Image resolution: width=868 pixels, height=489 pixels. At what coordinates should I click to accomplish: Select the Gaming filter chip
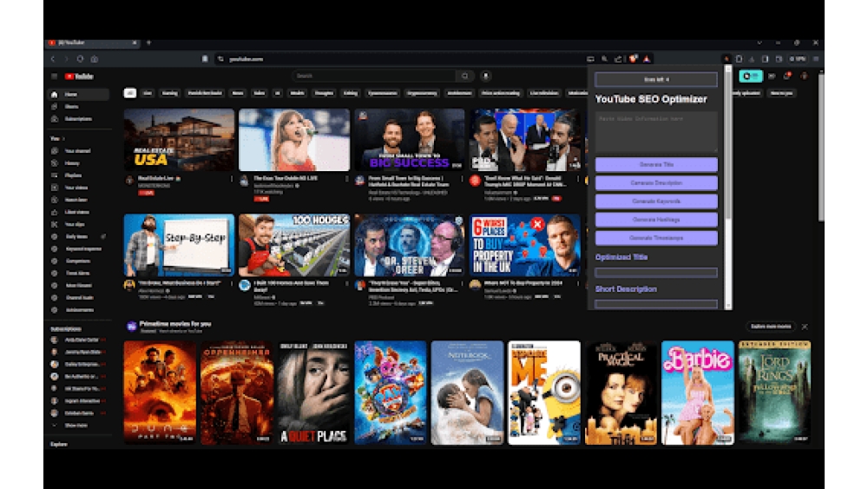(170, 93)
